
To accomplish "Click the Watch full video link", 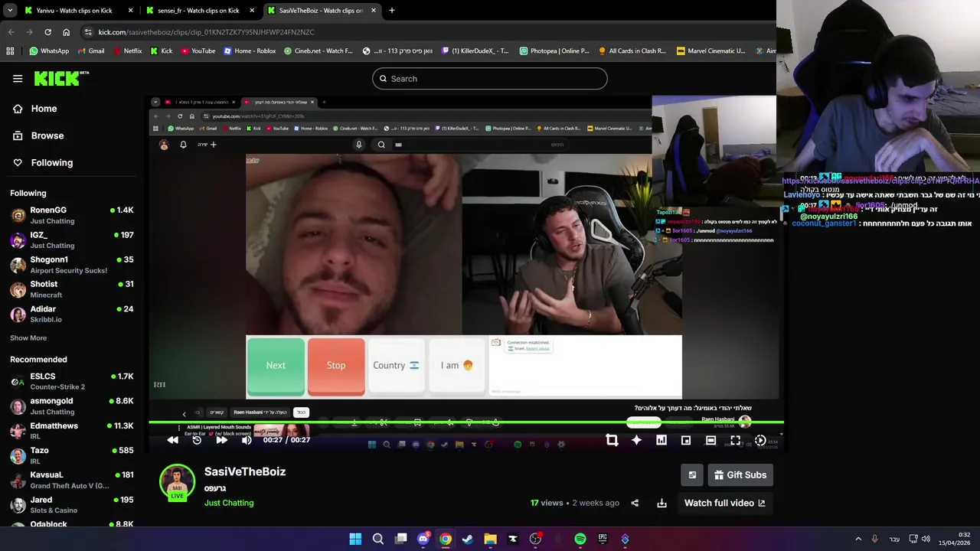I will click(x=724, y=503).
